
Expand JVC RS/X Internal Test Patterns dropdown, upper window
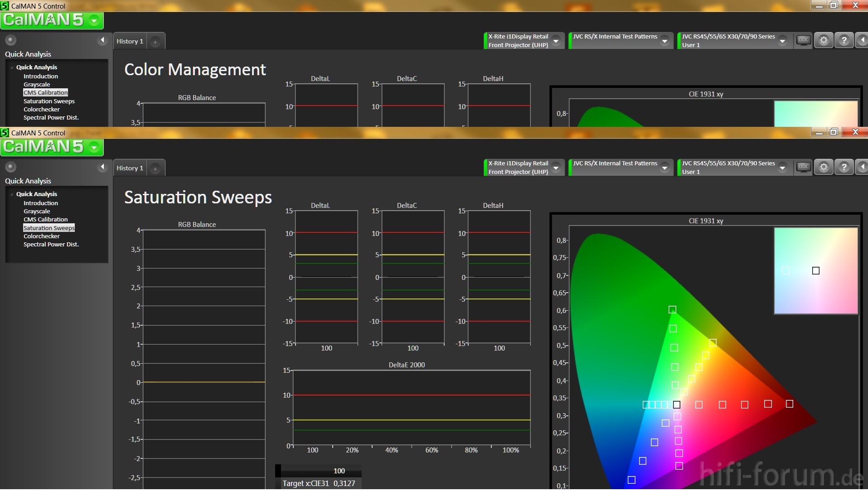664,41
